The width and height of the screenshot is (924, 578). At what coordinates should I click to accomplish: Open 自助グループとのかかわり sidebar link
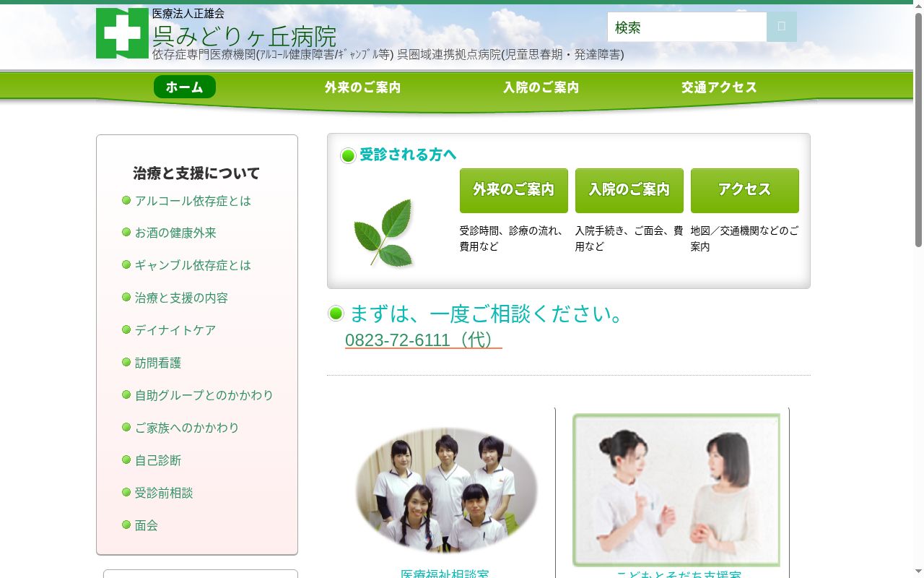coord(204,395)
